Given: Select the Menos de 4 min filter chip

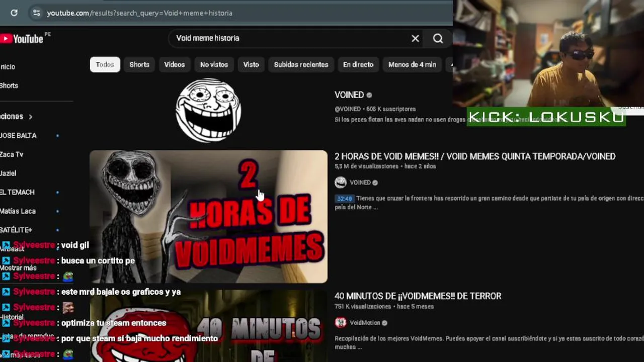Looking at the screenshot, I should 412,64.
